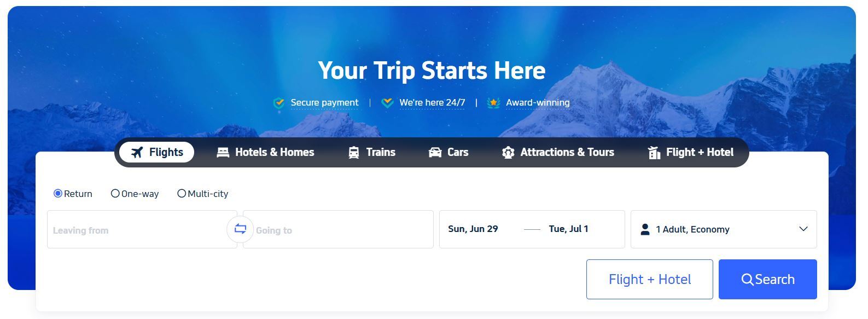Select the Return trip option

(x=57, y=193)
